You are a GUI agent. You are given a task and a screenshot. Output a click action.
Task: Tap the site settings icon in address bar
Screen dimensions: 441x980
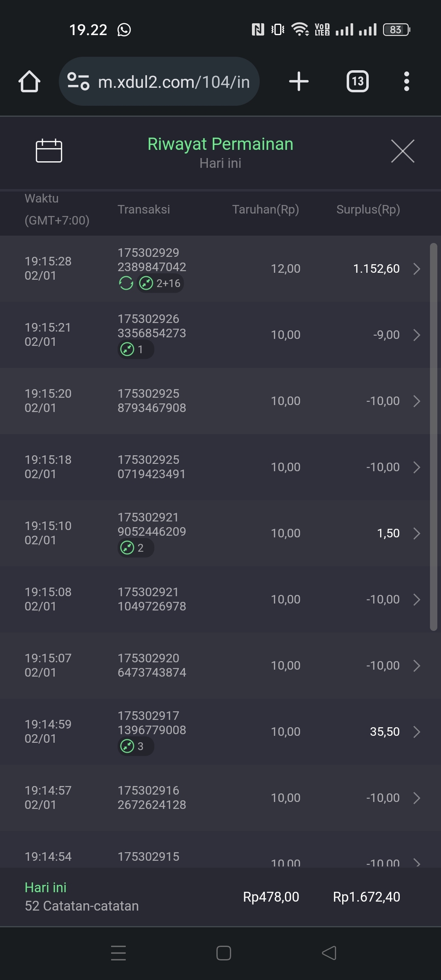[x=78, y=81]
